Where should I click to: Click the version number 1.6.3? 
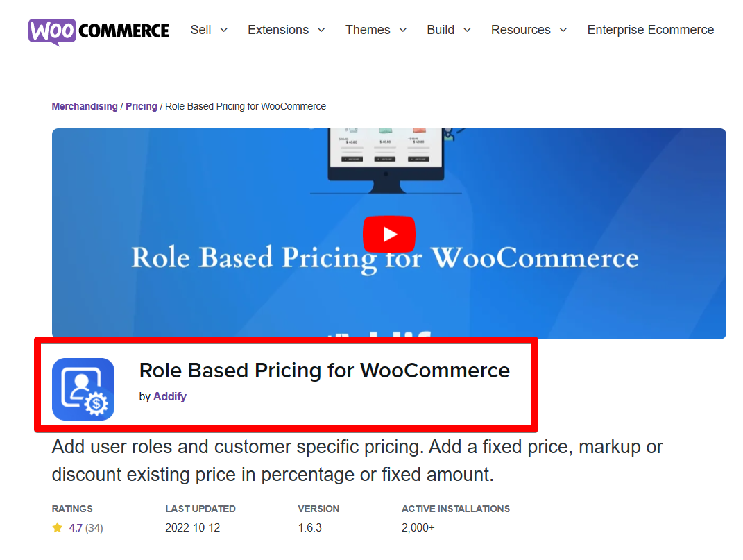click(310, 528)
